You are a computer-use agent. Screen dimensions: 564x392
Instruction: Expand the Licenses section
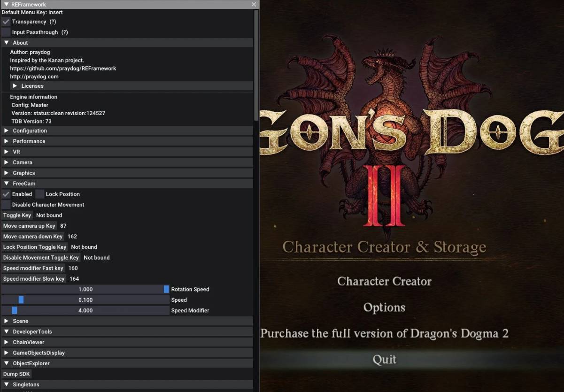[131, 86]
